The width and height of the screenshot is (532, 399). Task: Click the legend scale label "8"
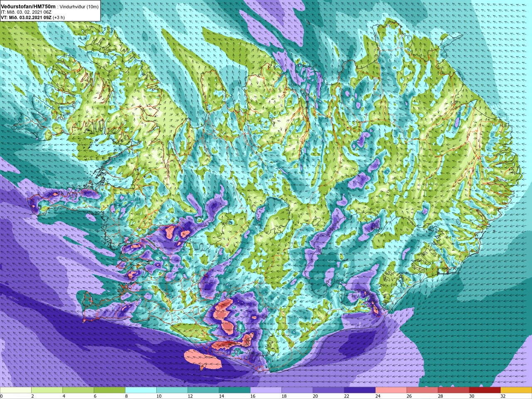point(127,397)
